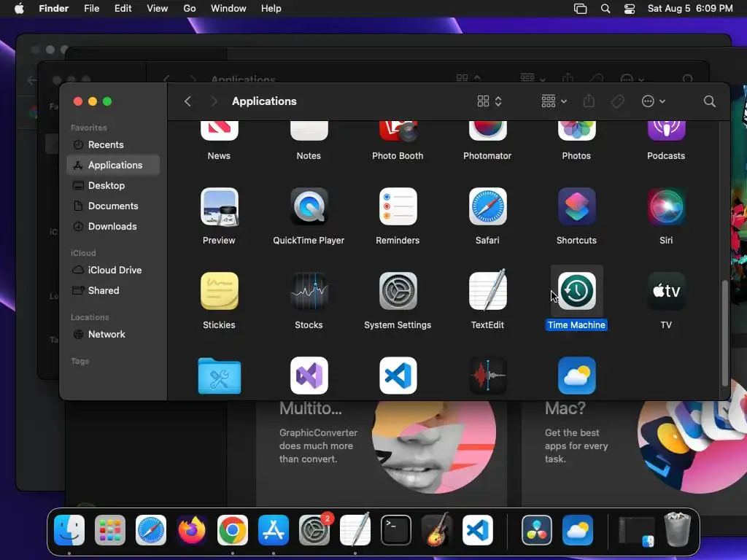The width and height of the screenshot is (747, 560).
Task: Click the Finder forward arrow
Action: 214,101
